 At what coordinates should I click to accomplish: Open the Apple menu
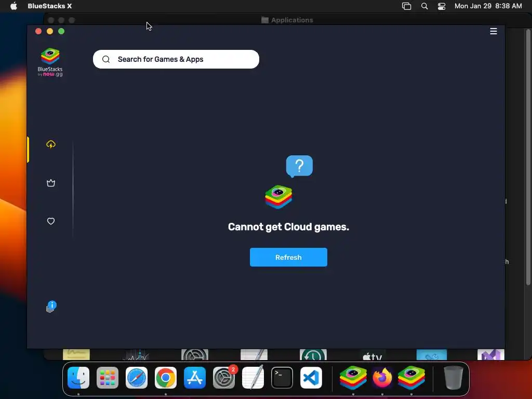point(14,6)
